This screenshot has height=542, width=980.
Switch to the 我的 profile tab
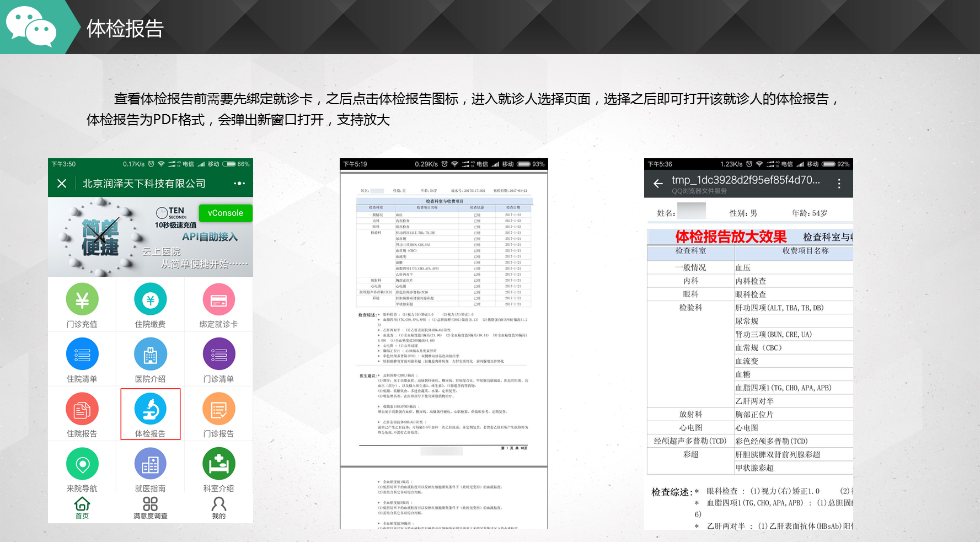[218, 508]
